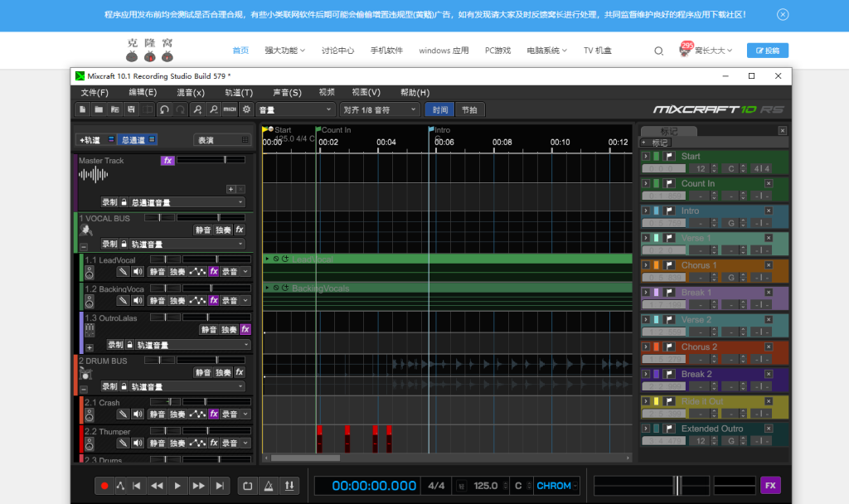
Task: Open the snap 对齐 1/8 音符 dropdown
Action: pos(380,110)
